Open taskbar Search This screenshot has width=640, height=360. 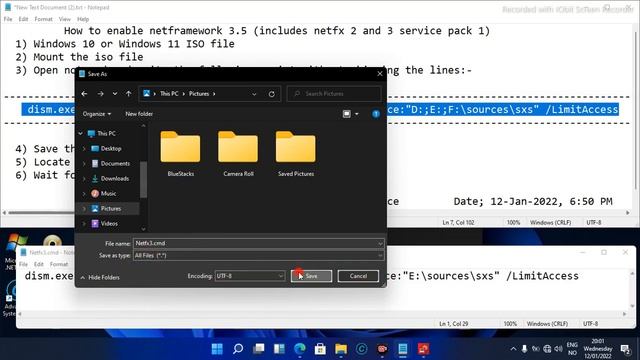238,349
